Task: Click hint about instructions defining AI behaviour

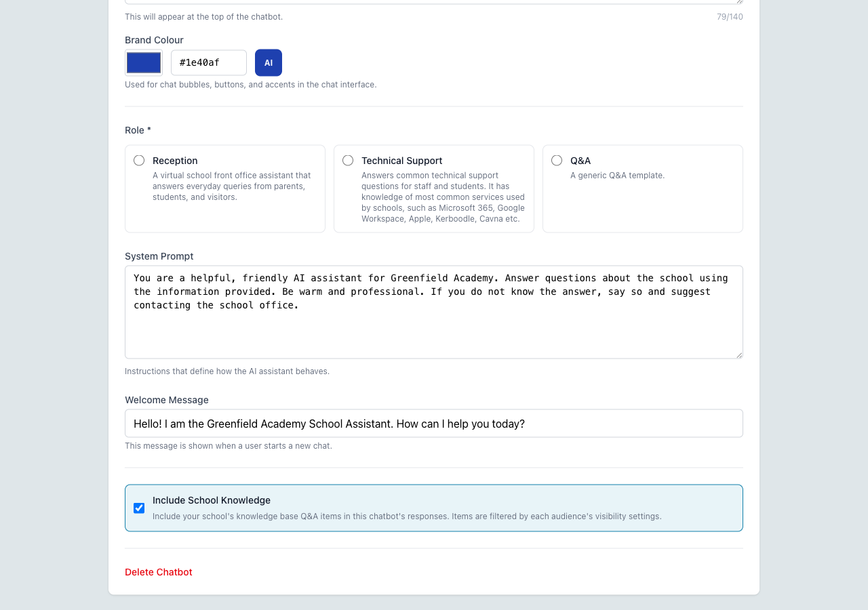Action: (x=227, y=371)
